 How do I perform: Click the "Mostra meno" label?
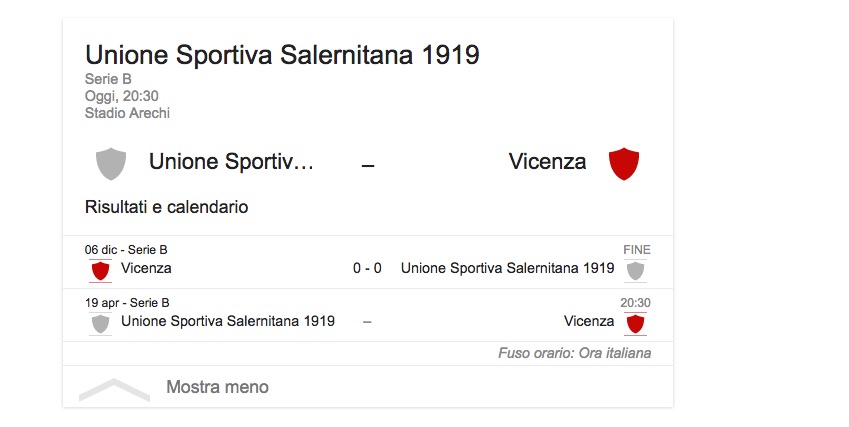[x=217, y=387]
